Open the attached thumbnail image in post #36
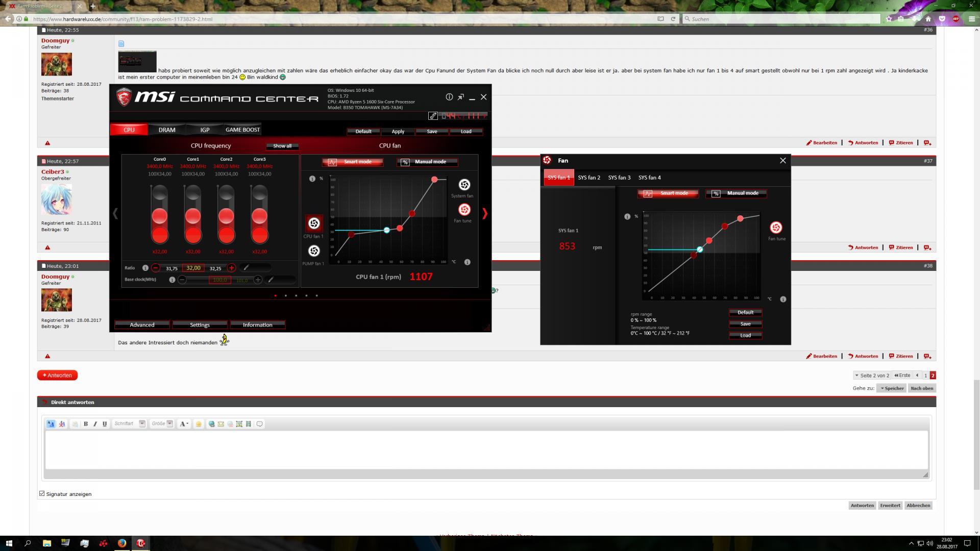The height and width of the screenshot is (551, 980). tap(137, 62)
